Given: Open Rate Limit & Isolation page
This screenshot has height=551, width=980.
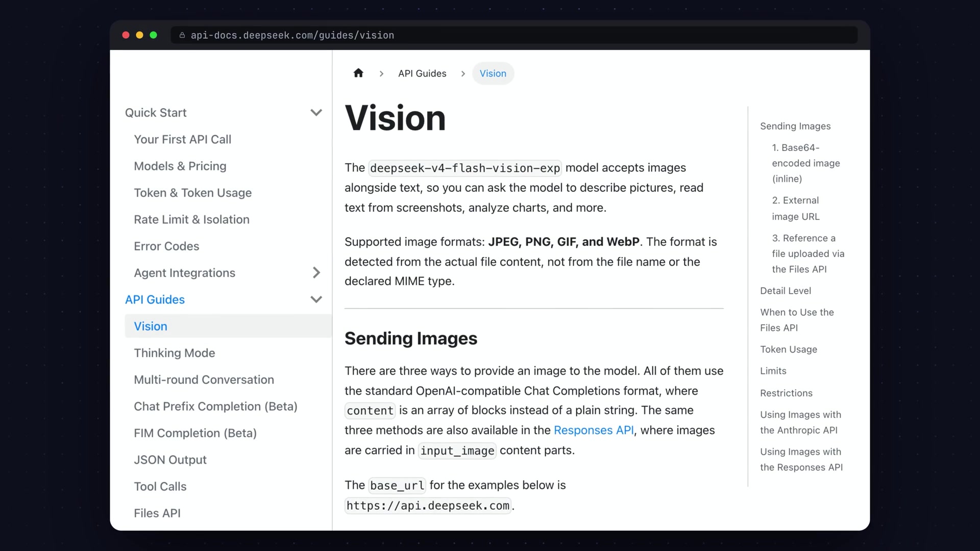Looking at the screenshot, I should click(x=192, y=219).
